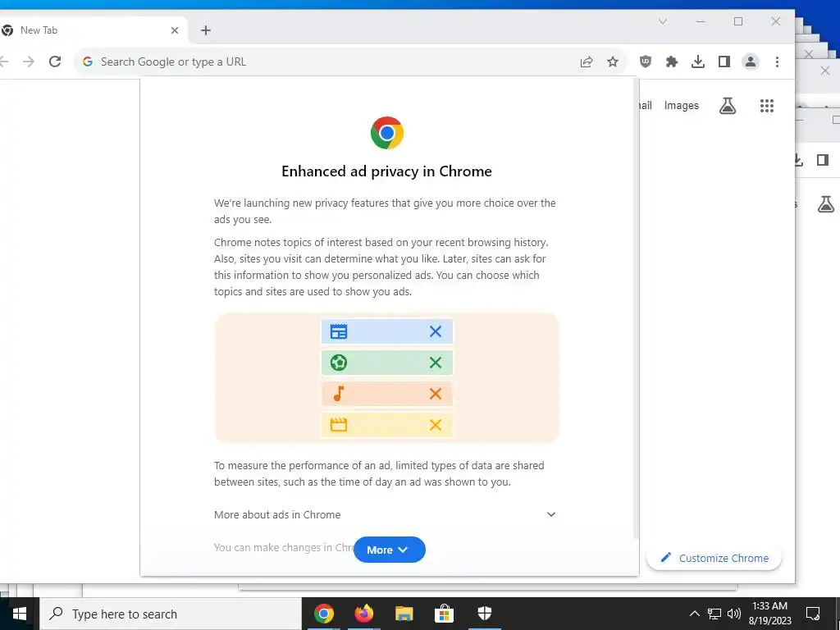Image resolution: width=840 pixels, height=630 pixels.
Task: Open File Explorer from the taskbar
Action: point(404,614)
